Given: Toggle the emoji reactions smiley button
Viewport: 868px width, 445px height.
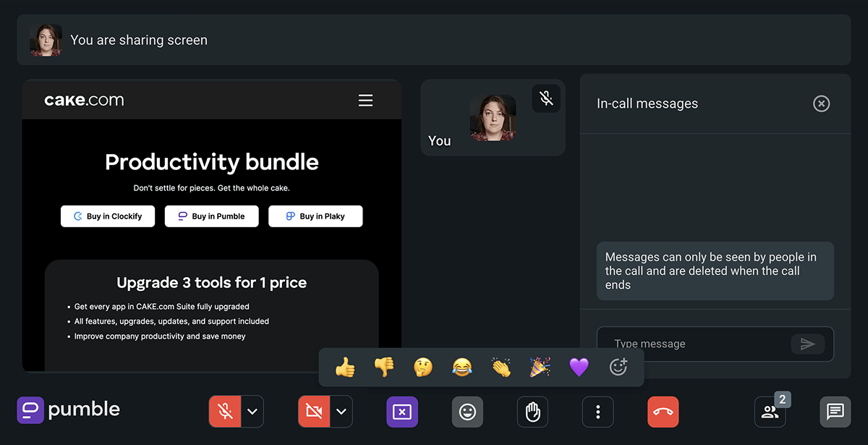Looking at the screenshot, I should click(468, 412).
